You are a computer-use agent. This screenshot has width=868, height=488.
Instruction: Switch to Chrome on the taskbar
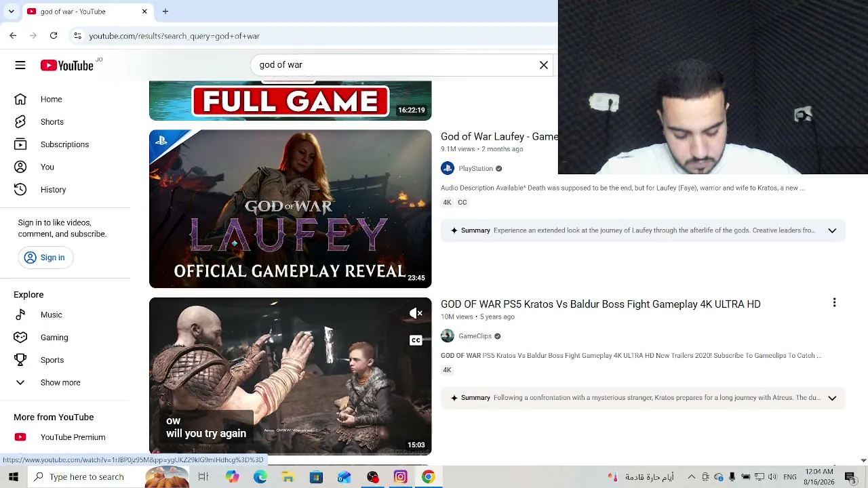click(x=428, y=477)
